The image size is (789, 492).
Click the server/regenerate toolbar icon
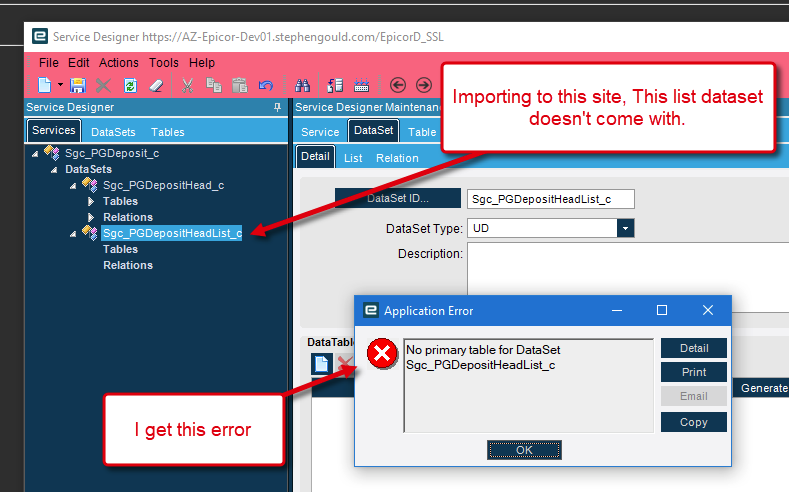pyautogui.click(x=335, y=86)
